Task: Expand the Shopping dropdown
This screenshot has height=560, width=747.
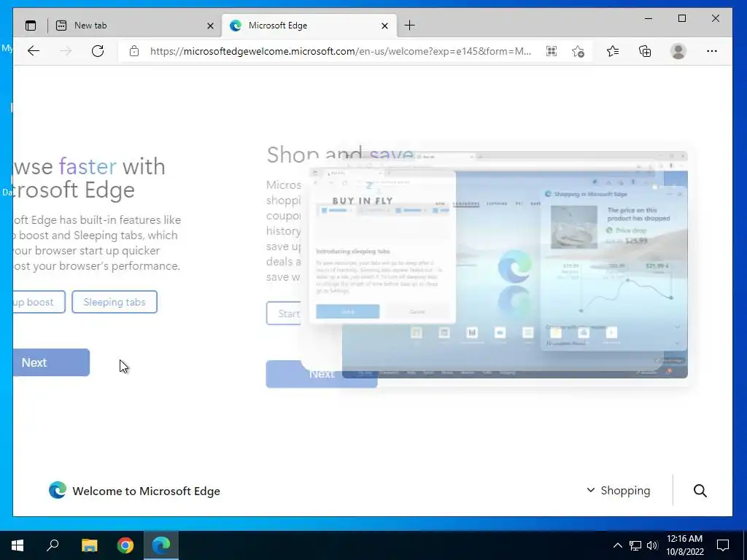Action: coord(618,491)
